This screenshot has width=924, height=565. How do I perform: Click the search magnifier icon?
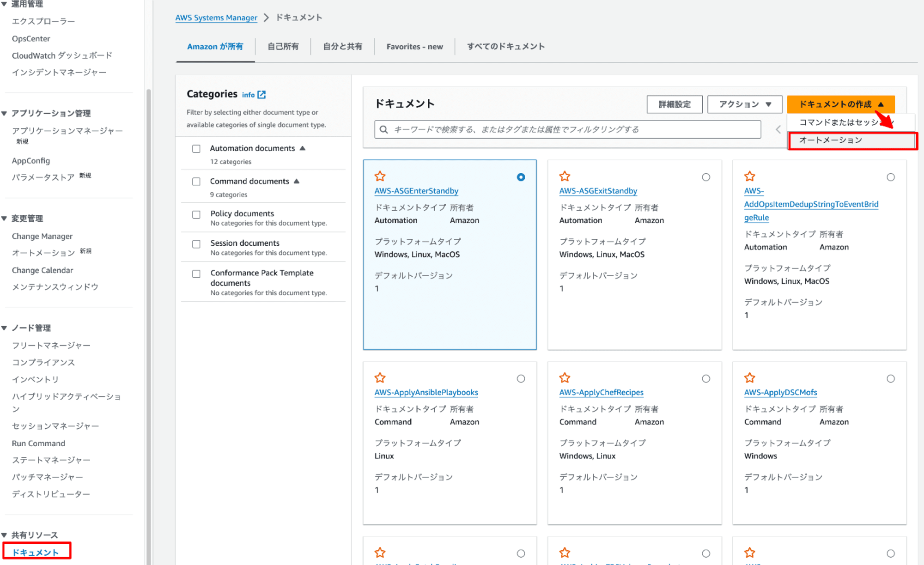click(x=383, y=129)
